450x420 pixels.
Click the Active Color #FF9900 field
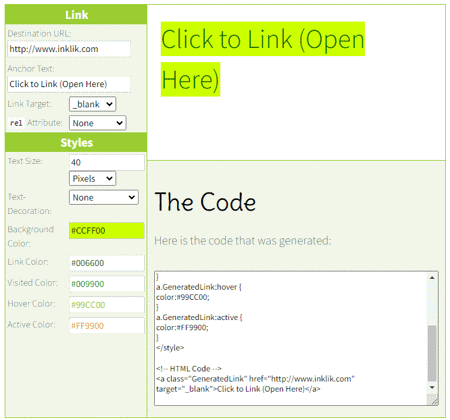tap(107, 326)
